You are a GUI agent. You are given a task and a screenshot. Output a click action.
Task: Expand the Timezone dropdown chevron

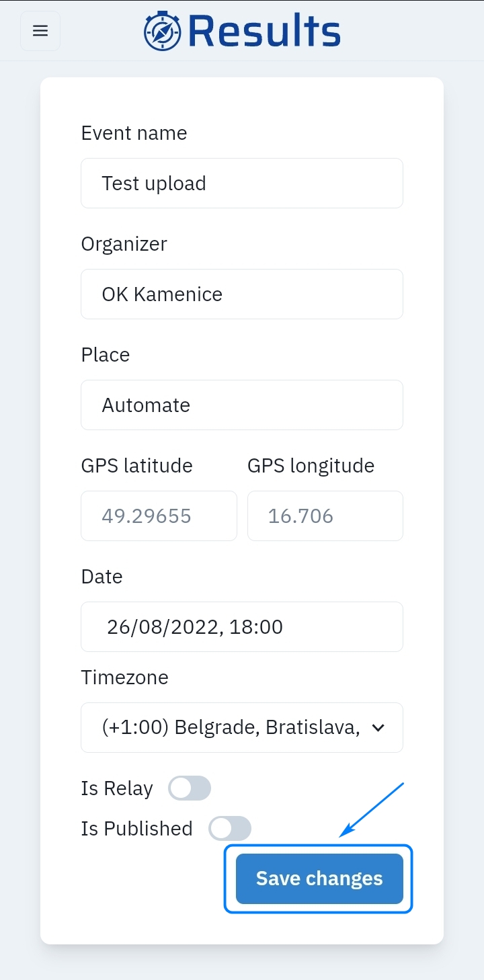378,727
